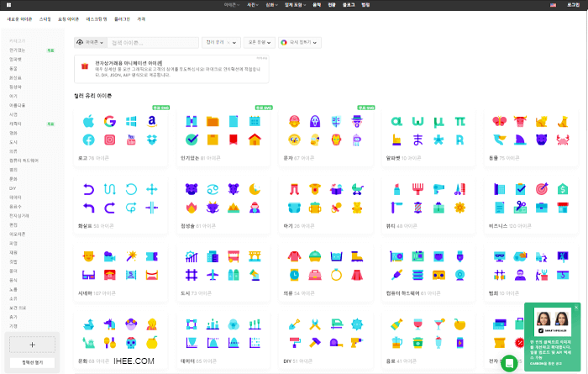The image size is (588, 374).
Task: Open the Amazon logo icon
Action: click(152, 121)
